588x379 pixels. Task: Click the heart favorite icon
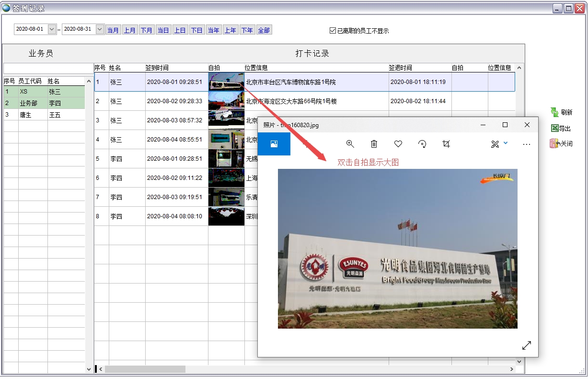point(398,144)
